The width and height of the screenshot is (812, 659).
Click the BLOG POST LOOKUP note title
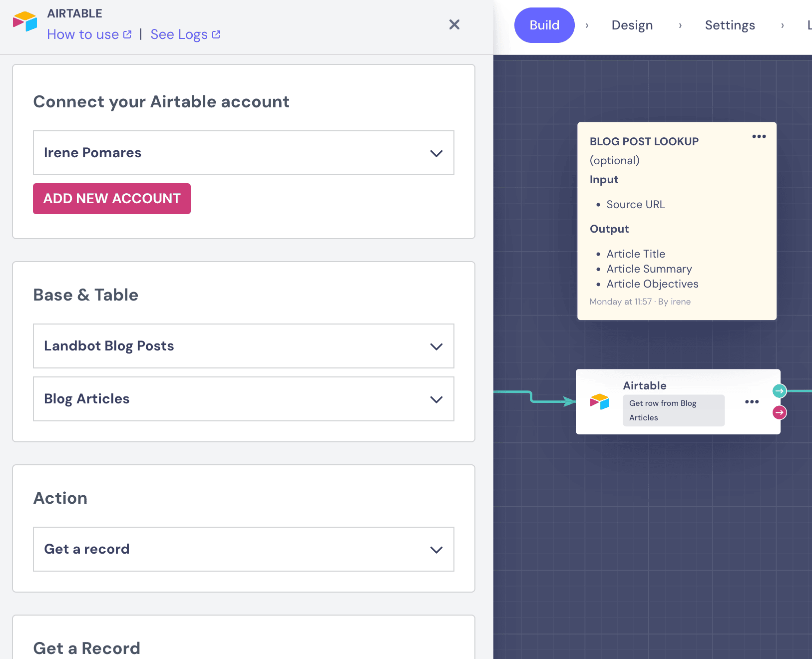click(x=644, y=141)
